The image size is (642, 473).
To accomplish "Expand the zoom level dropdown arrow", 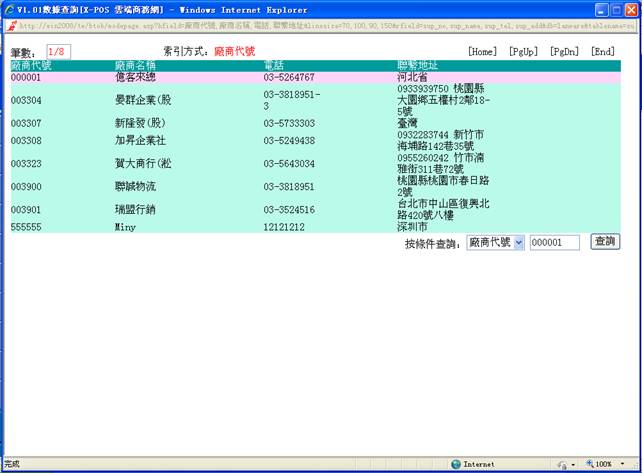I will [x=623, y=464].
